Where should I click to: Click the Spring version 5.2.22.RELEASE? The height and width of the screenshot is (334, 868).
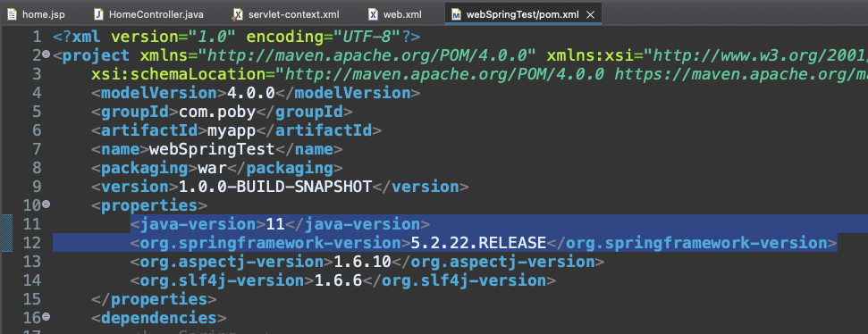[477, 243]
